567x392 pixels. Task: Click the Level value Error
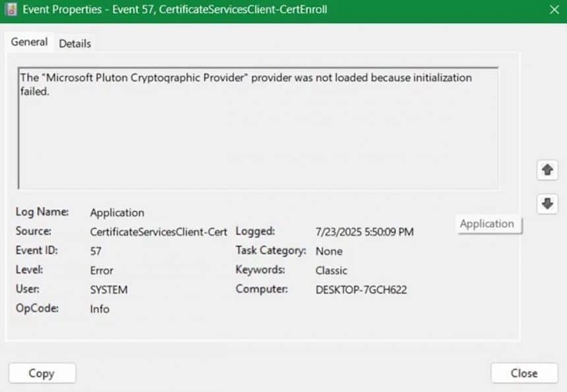pyautogui.click(x=102, y=271)
